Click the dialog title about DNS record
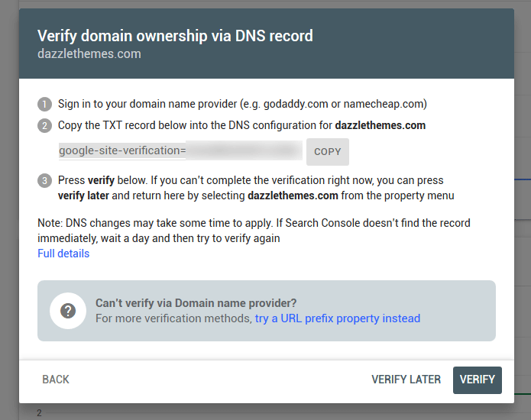 [175, 36]
